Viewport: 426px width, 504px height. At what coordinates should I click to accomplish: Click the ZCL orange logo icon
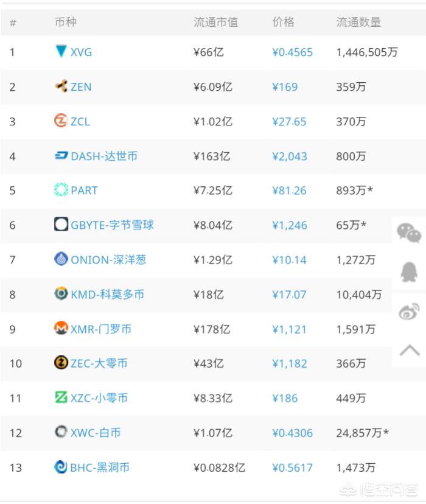point(61,121)
